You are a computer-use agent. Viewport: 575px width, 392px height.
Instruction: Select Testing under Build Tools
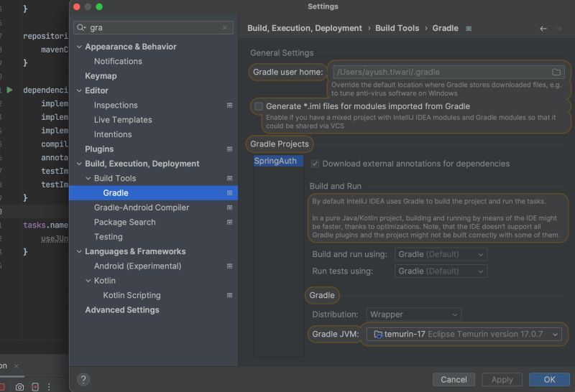tap(109, 237)
